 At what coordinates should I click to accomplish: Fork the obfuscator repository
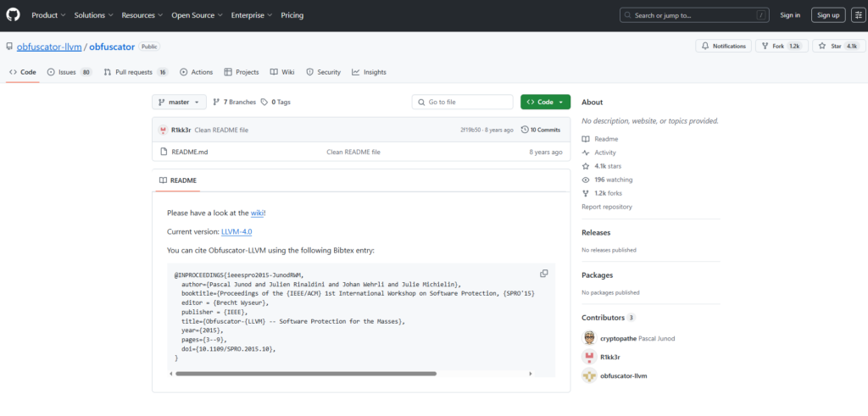779,46
